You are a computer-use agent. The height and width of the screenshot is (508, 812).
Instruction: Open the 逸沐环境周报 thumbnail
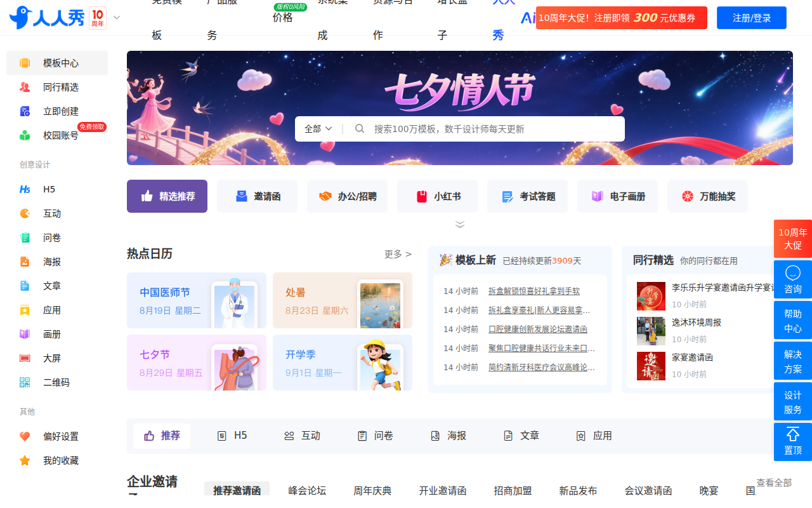651,331
